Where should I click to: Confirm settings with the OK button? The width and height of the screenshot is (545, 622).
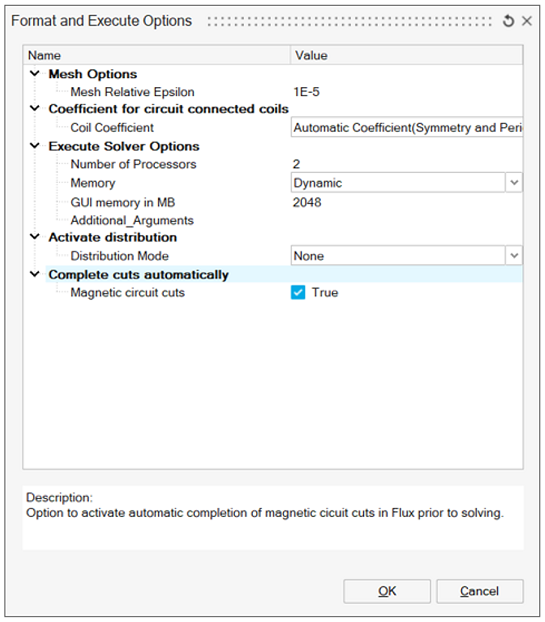point(387,591)
